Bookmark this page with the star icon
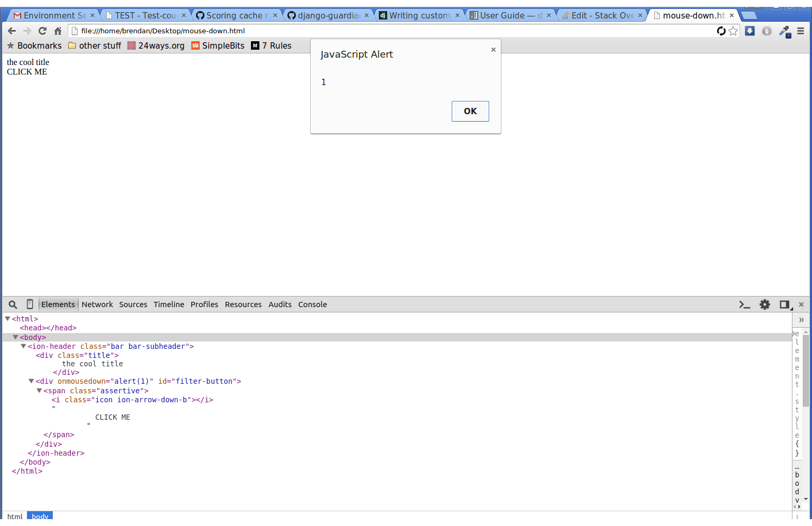The width and height of the screenshot is (812, 526). (733, 31)
